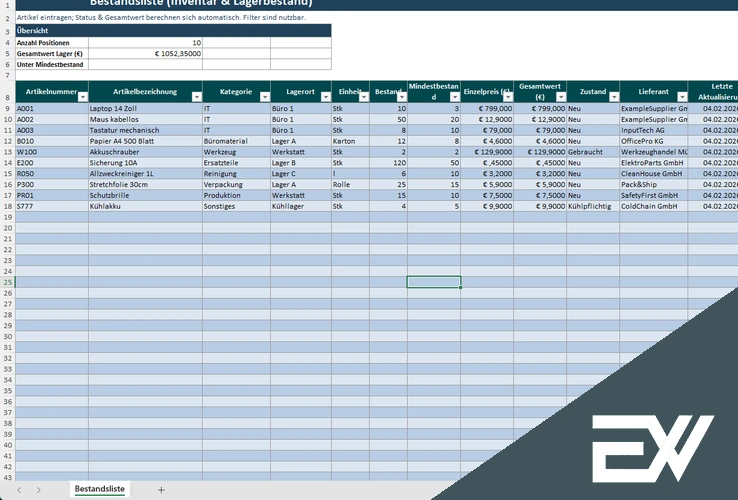
Task: Open the Einheit column filter arrow
Action: click(x=364, y=97)
